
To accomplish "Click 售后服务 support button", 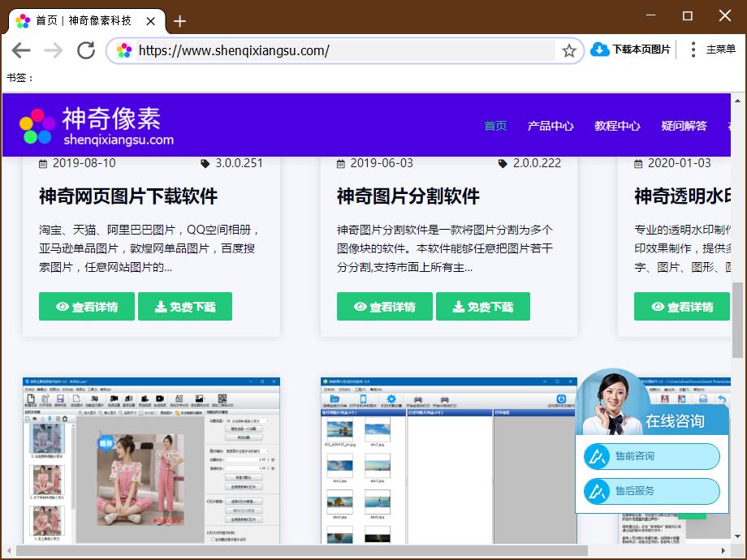I will (652, 491).
